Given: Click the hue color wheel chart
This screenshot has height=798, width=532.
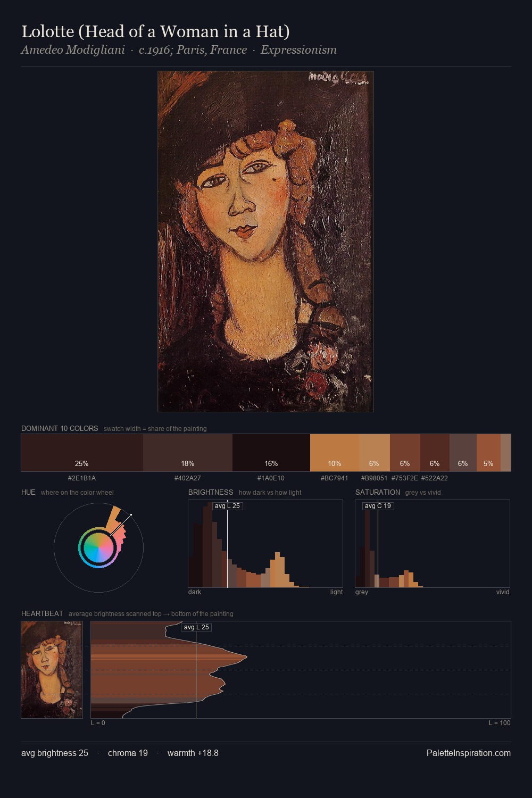Looking at the screenshot, I should [98, 547].
